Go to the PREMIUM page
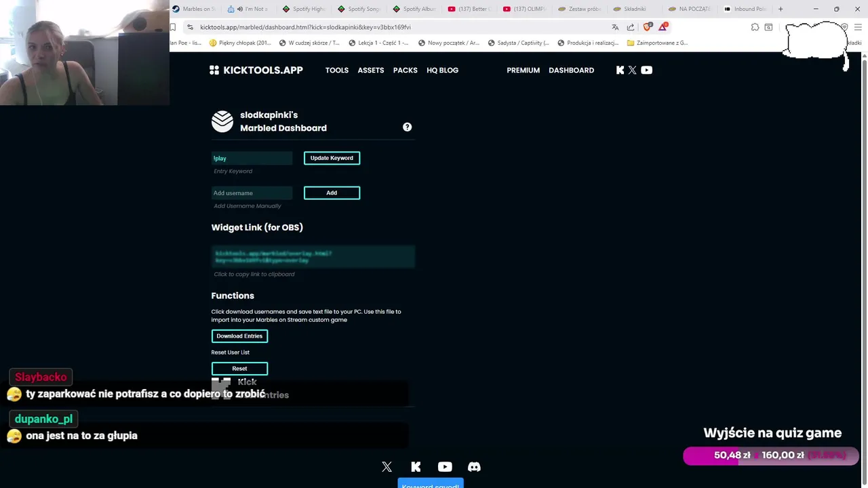Viewport: 868px width, 488px height. coord(524,70)
